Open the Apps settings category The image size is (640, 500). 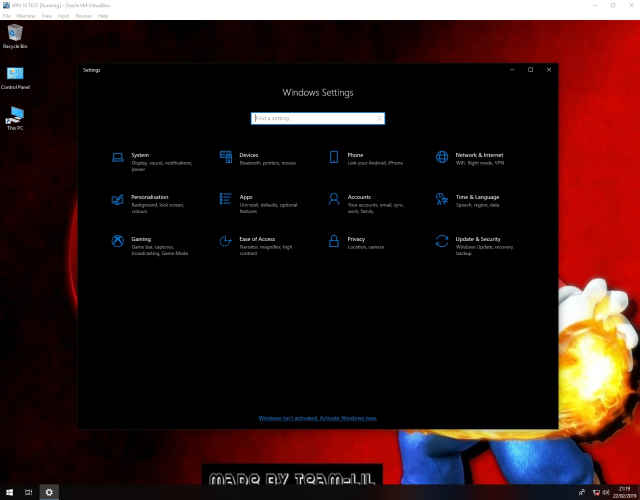[x=246, y=198]
